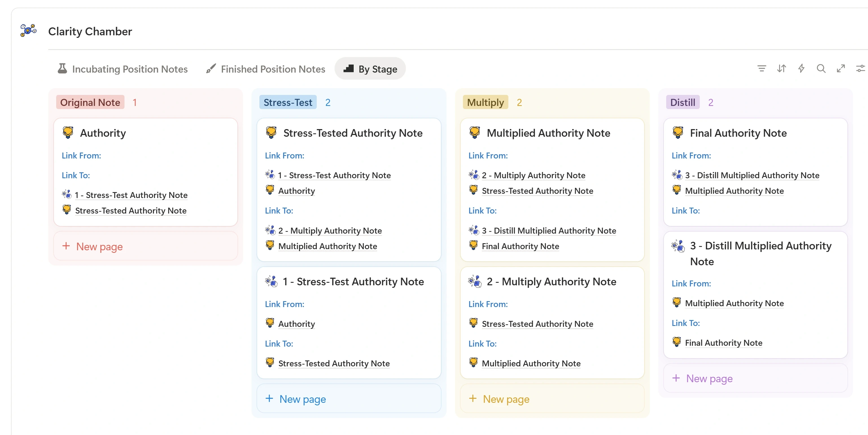Open the 2 - Multiply Authority Note card
This screenshot has height=435, width=868.
552,282
